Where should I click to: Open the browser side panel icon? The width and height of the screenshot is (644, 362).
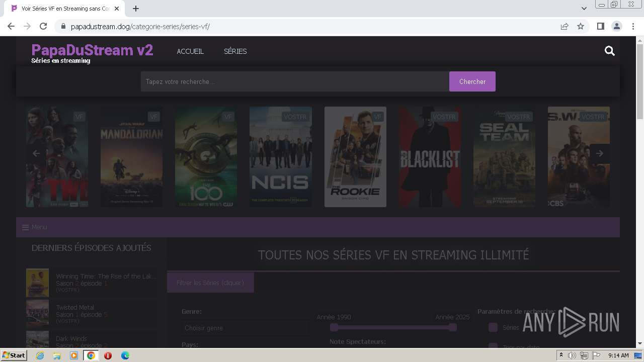(600, 26)
